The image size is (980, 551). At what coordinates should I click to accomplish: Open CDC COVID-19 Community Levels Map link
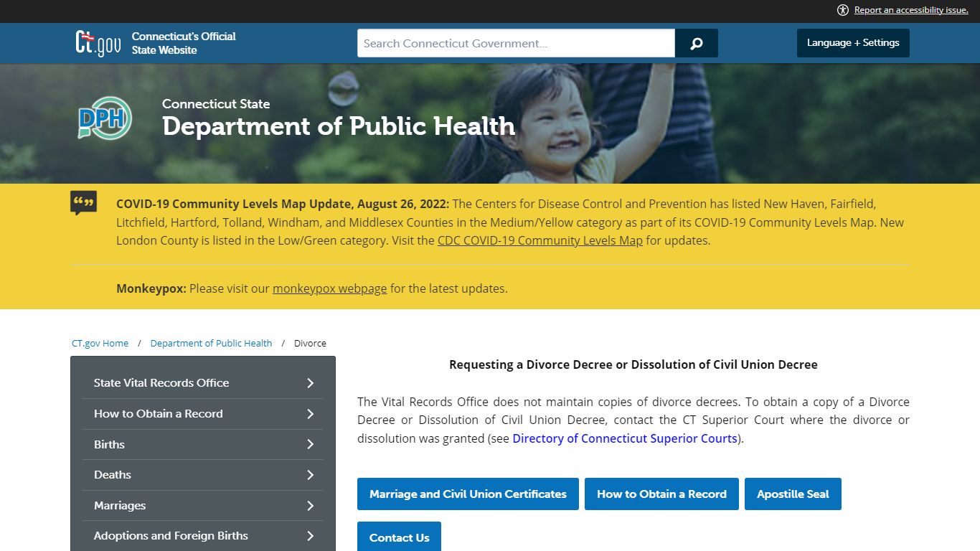(540, 240)
